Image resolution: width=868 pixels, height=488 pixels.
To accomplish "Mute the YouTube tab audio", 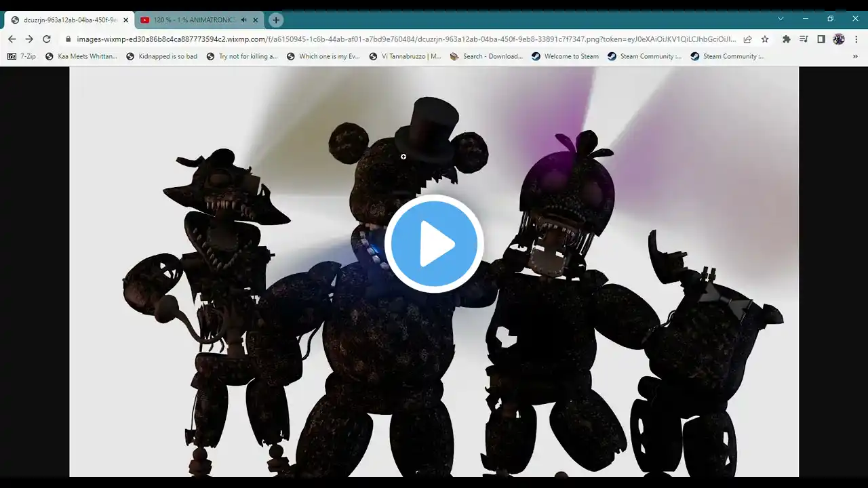I will click(243, 20).
